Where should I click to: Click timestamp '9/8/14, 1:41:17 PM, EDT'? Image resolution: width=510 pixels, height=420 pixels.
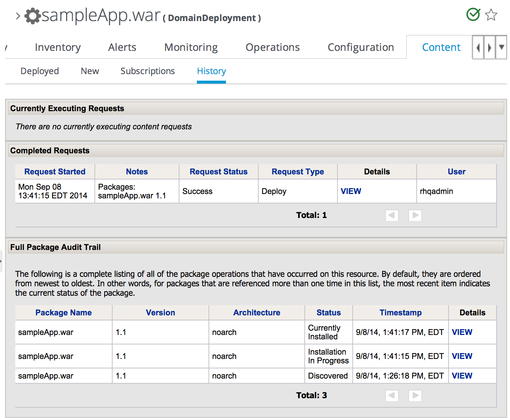click(400, 332)
